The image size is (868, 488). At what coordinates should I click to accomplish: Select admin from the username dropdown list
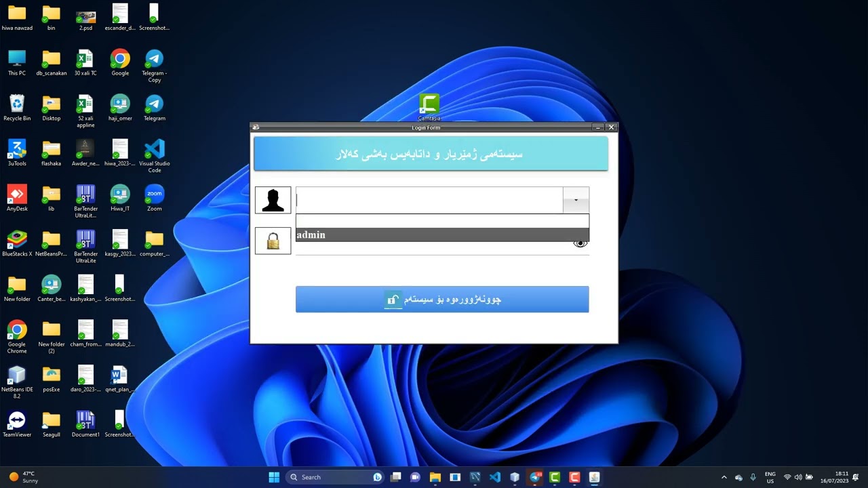(x=442, y=235)
